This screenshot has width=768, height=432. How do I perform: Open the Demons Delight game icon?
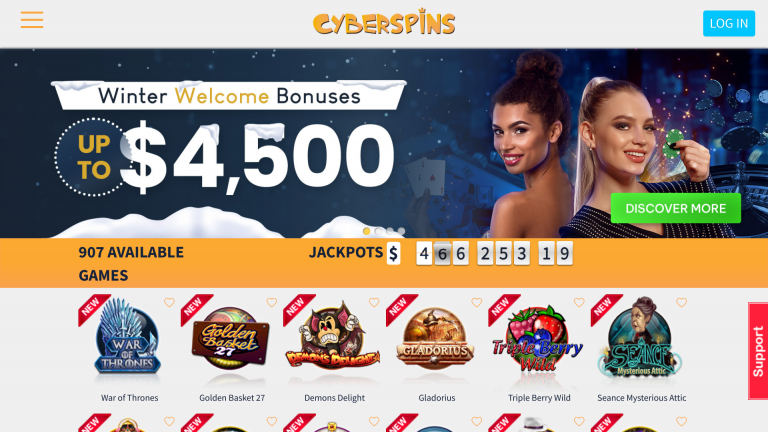coord(333,338)
